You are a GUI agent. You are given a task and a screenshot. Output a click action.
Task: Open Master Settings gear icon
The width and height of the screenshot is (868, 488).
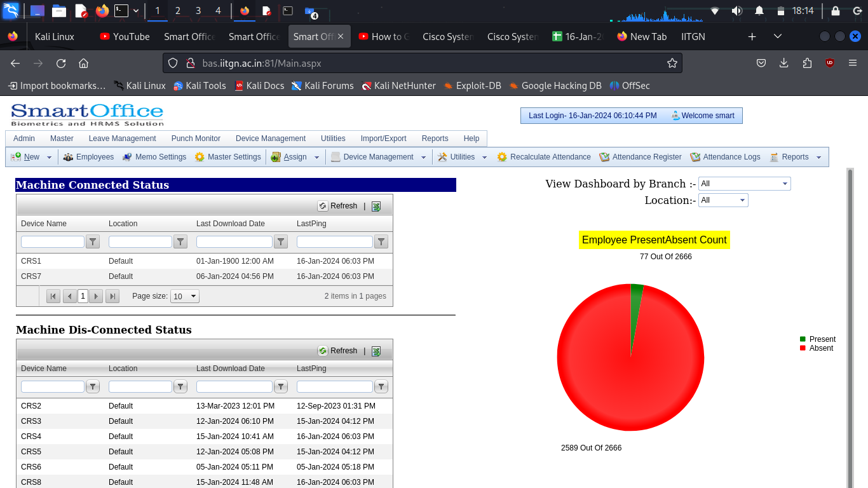coord(200,157)
